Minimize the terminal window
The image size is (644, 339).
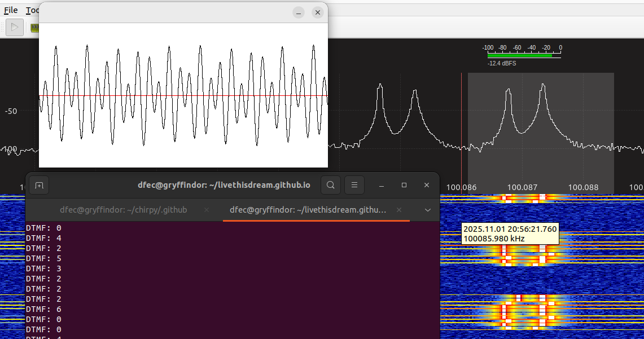click(382, 185)
